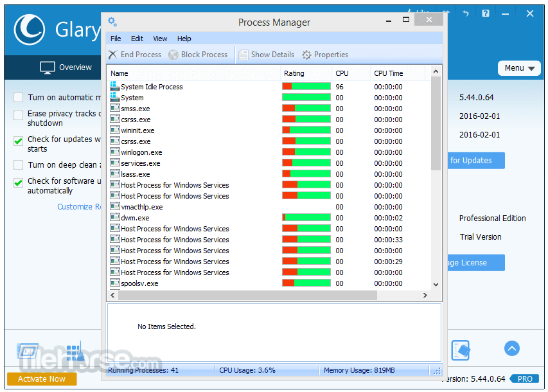Sort processes by the CPU column header
The image size is (548, 392).
(351, 73)
